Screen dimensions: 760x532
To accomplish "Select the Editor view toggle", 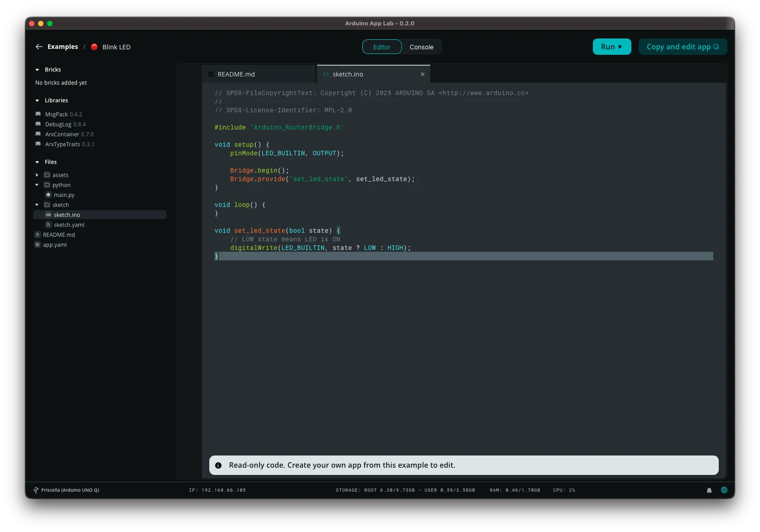I will [381, 47].
